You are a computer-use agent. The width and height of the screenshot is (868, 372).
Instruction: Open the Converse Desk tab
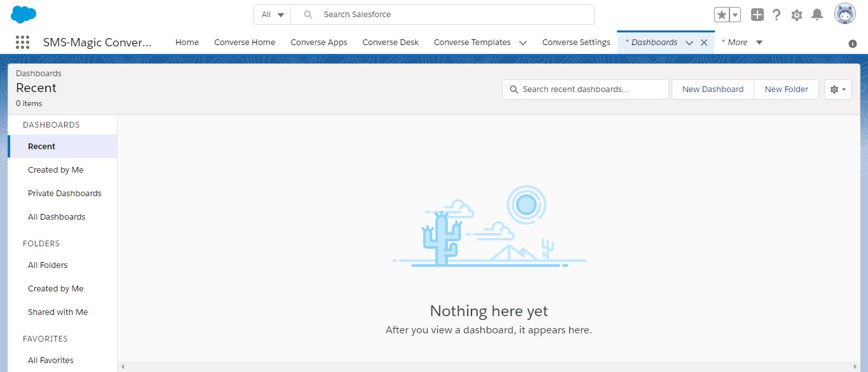point(391,43)
